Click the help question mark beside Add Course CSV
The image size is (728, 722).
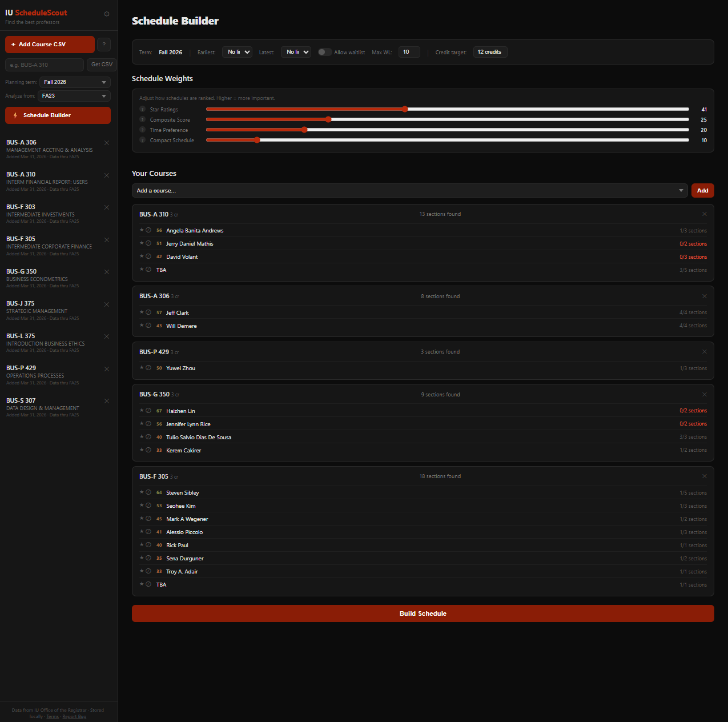[104, 44]
